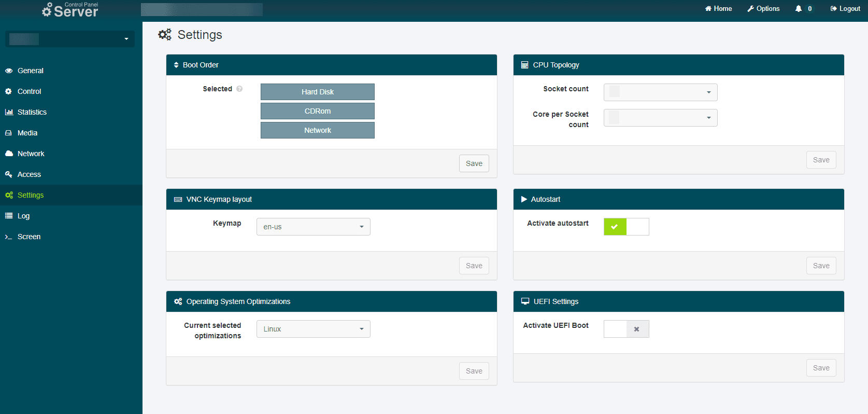The image size is (868, 414).
Task: Open the Keymap en-us dropdown
Action: [x=313, y=227]
